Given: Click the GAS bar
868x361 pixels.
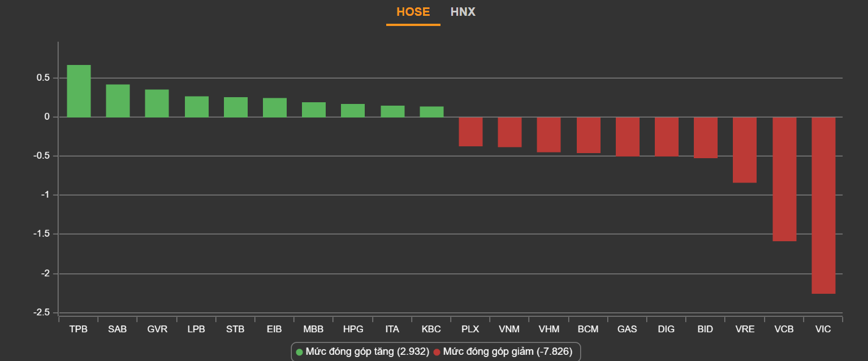Looking at the screenshot, I should (627, 136).
